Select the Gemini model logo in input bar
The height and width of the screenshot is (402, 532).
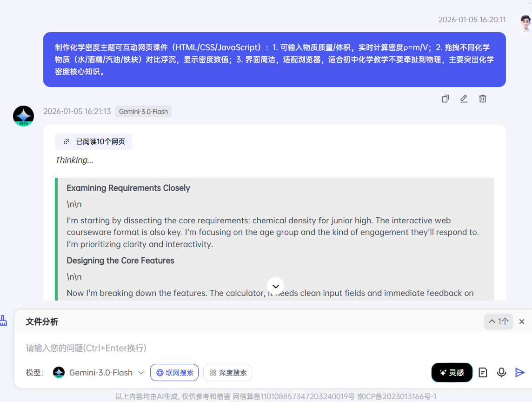click(59, 372)
